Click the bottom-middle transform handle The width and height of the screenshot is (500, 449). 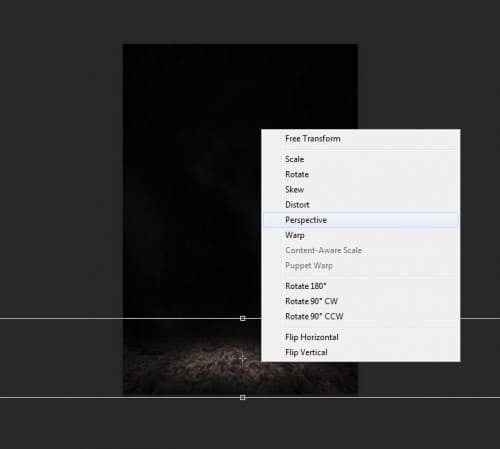tap(243, 397)
